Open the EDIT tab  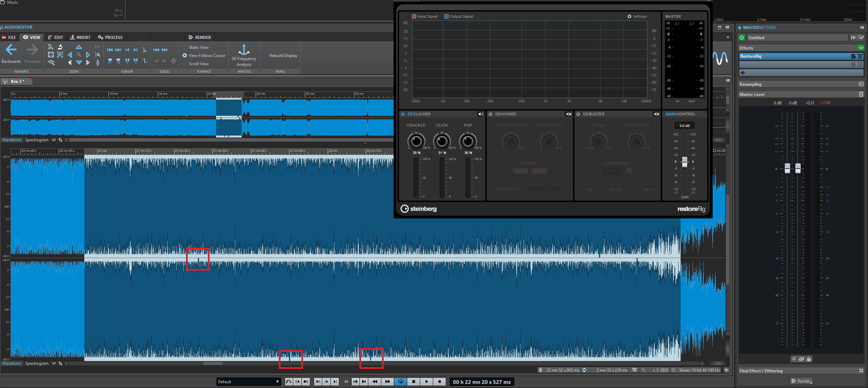tap(56, 37)
